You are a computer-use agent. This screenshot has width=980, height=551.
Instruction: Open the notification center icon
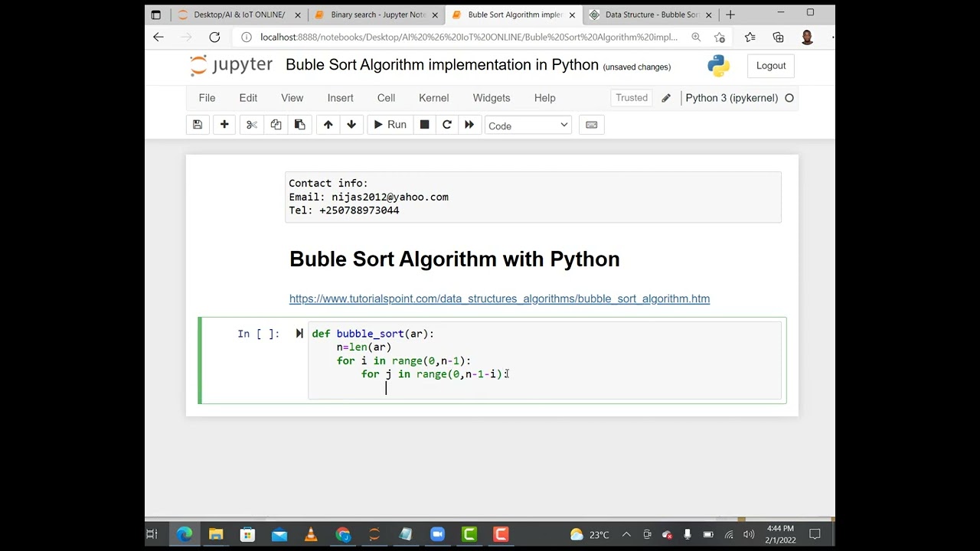click(x=815, y=534)
